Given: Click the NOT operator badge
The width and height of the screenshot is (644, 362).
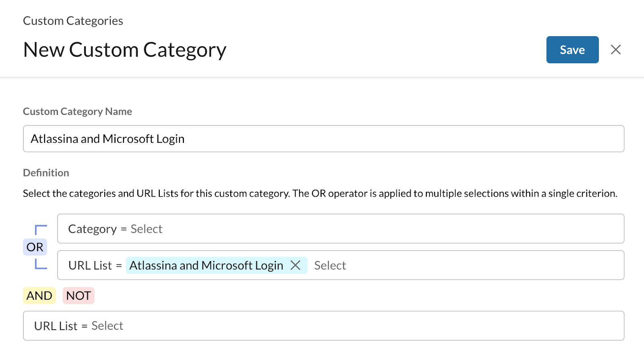Looking at the screenshot, I should click(x=78, y=296).
